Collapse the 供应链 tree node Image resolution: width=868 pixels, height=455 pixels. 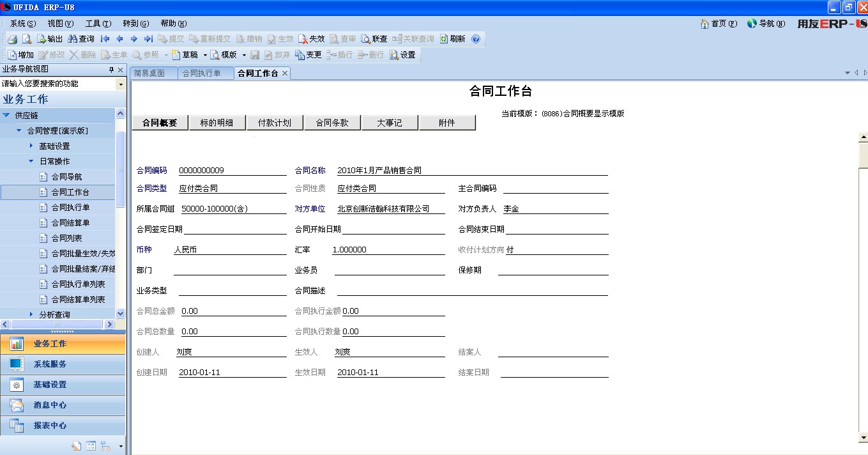(6, 116)
